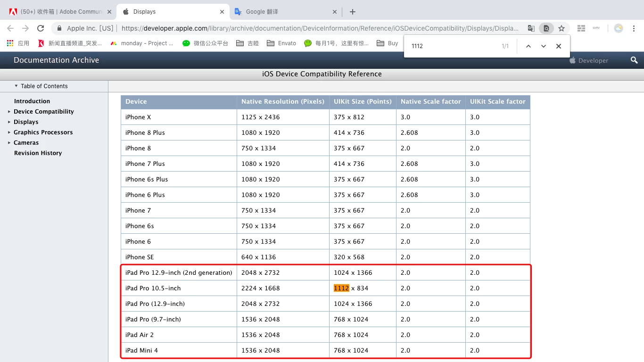
Task: Select Cameras in the contents list
Action: pos(26,142)
